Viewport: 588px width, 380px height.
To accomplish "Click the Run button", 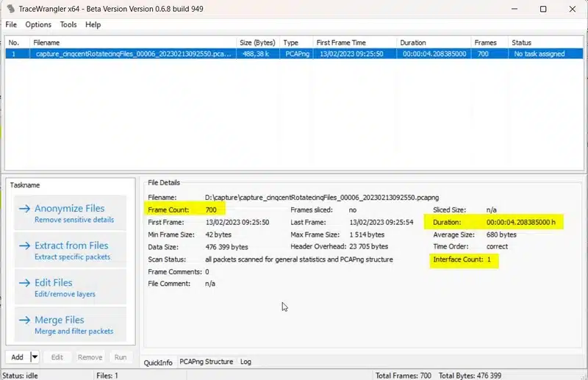I will click(121, 356).
